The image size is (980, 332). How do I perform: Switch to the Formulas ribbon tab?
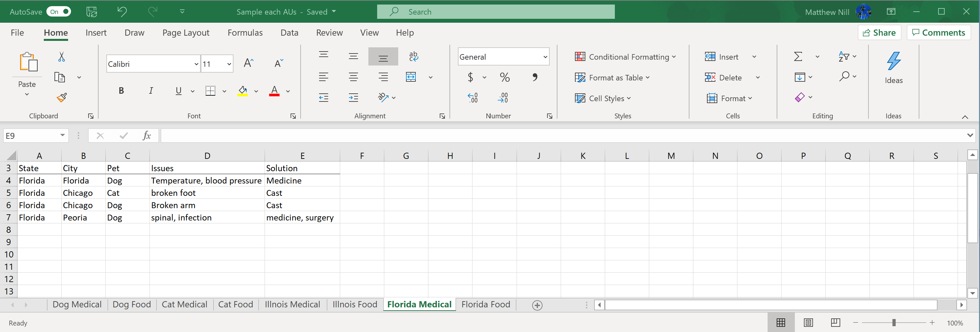pos(245,33)
